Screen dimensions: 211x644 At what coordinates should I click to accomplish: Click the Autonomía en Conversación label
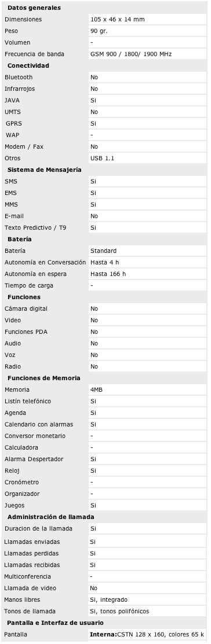(x=46, y=263)
